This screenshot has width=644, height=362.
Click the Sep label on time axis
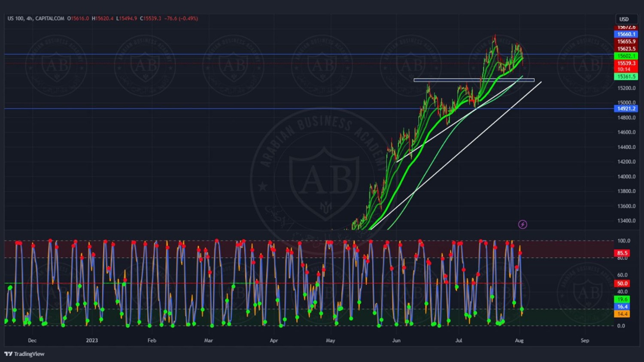tap(585, 341)
